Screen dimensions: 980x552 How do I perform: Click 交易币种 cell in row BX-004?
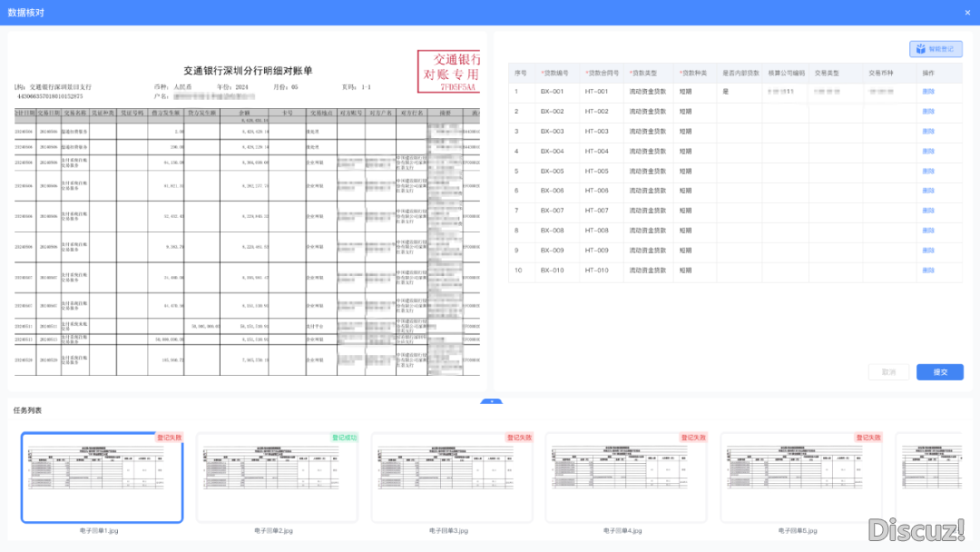coord(887,152)
